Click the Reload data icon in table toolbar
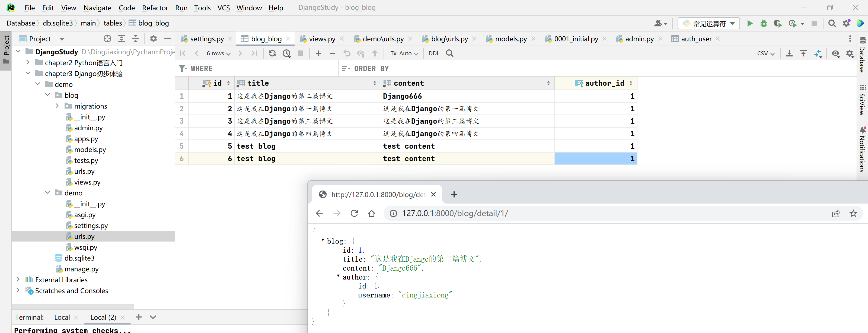This screenshot has width=868, height=333. point(272,53)
